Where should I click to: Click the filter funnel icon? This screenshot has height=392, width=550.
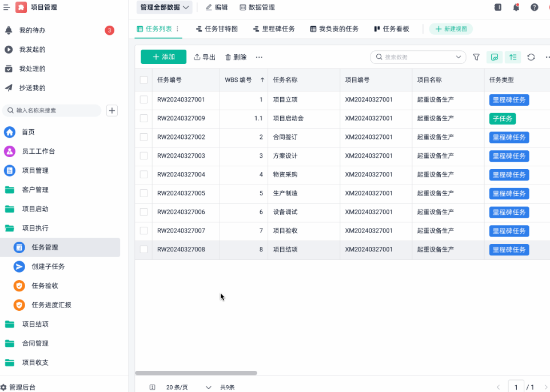[476, 57]
